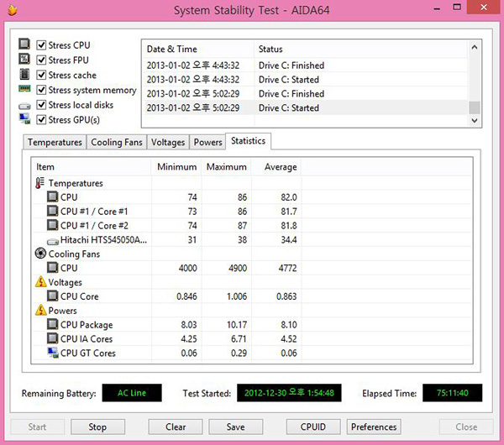Select the Hitachi HTS545050A... row label
The height and width of the screenshot is (445, 504).
103,239
